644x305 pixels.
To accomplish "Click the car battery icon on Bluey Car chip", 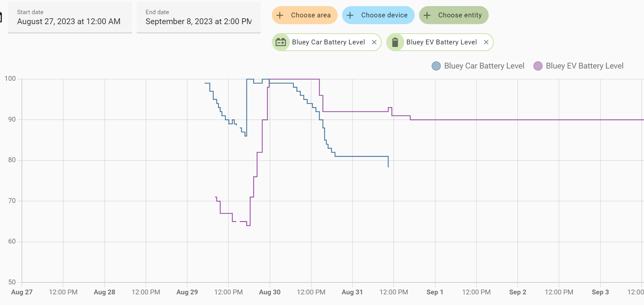I will [x=281, y=42].
